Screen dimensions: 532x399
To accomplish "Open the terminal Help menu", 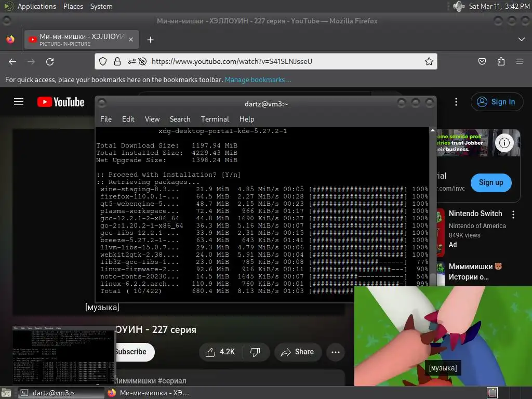I will pos(247,119).
